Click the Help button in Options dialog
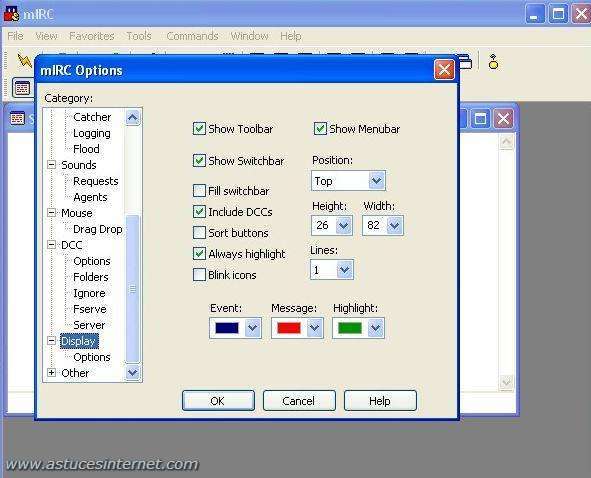Screen dimensions: 591x478 pyautogui.click(x=380, y=400)
